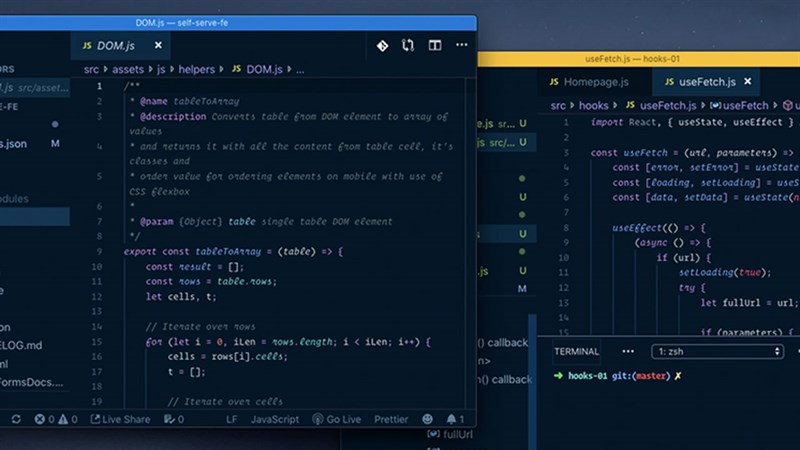Open the editor more actions ellipsis
Screen dimensions: 800x450
pyautogui.click(x=461, y=45)
